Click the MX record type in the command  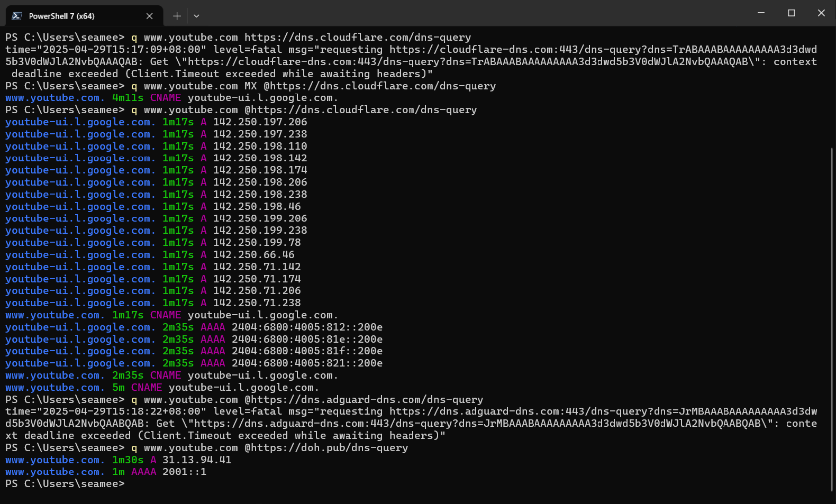tap(251, 86)
